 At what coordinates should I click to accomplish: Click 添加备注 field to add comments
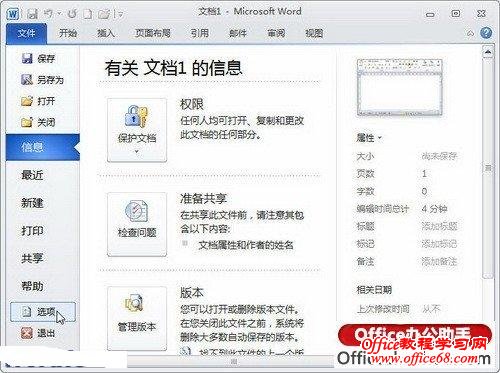point(439,261)
